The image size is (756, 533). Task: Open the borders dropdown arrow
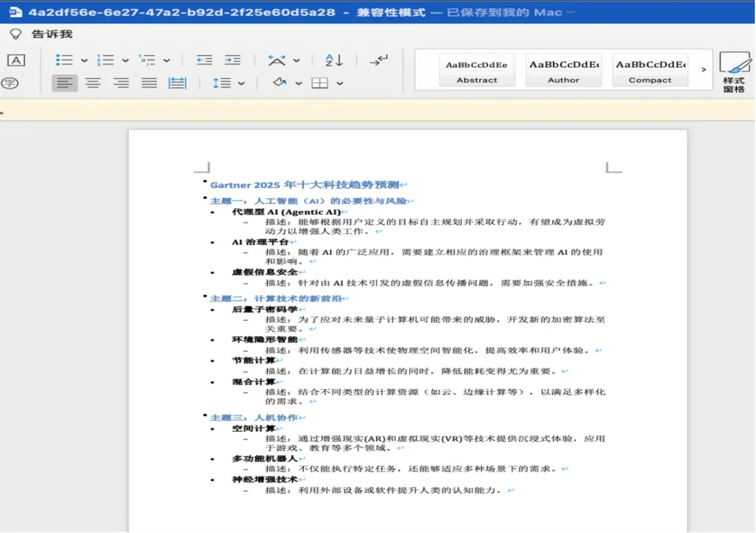(x=340, y=83)
